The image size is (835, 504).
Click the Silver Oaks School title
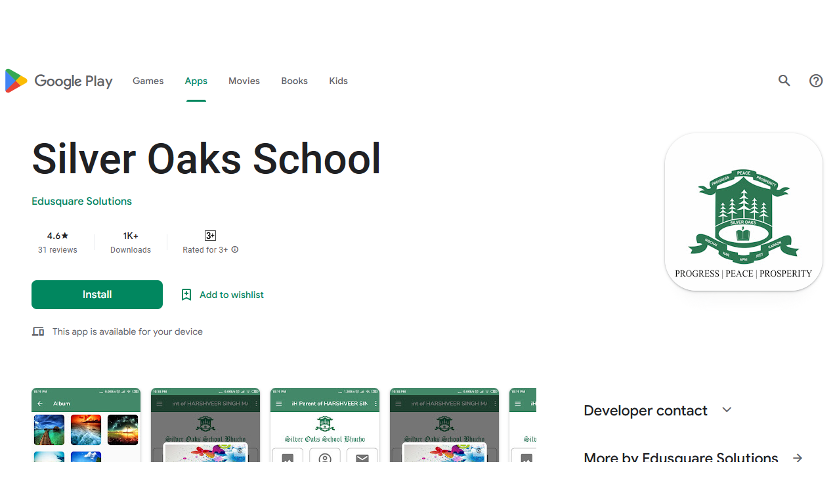[206, 159]
